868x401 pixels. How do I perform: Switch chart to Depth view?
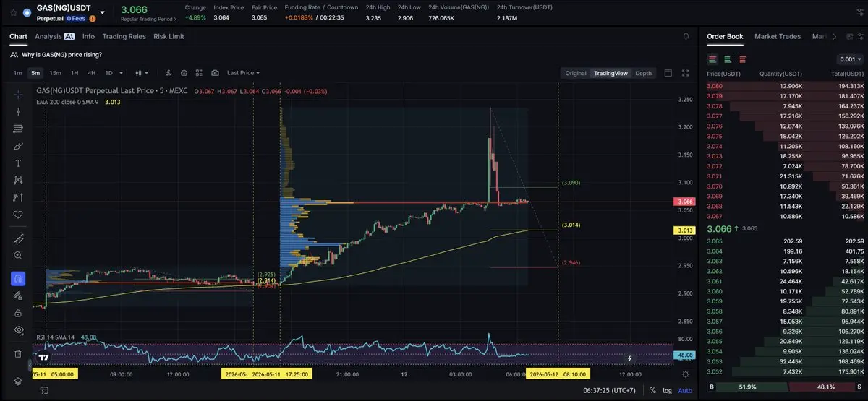(x=643, y=73)
